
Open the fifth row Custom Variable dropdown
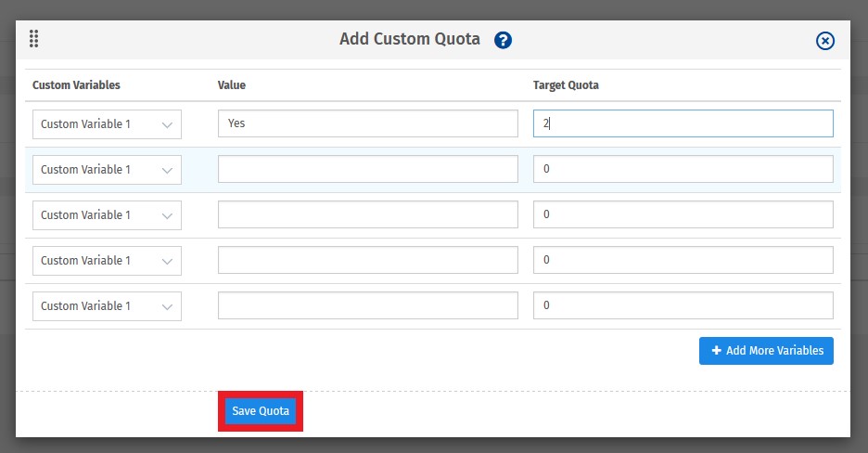[x=107, y=306]
